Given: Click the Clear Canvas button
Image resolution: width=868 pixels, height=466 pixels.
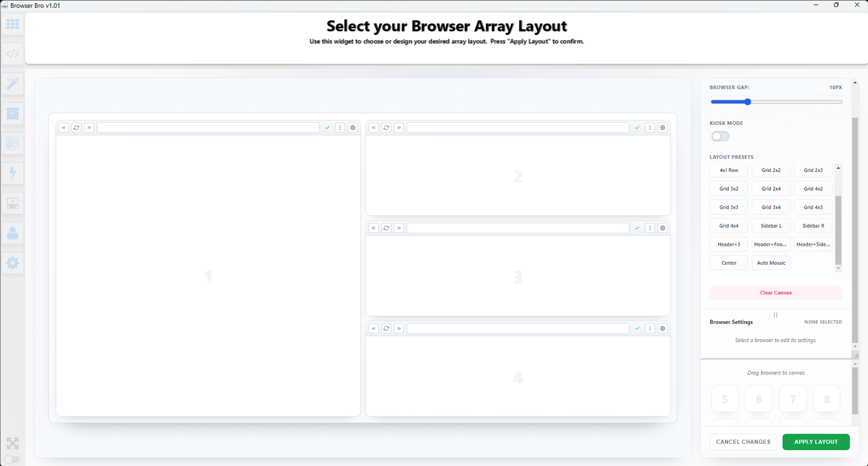Looking at the screenshot, I should pyautogui.click(x=775, y=293).
